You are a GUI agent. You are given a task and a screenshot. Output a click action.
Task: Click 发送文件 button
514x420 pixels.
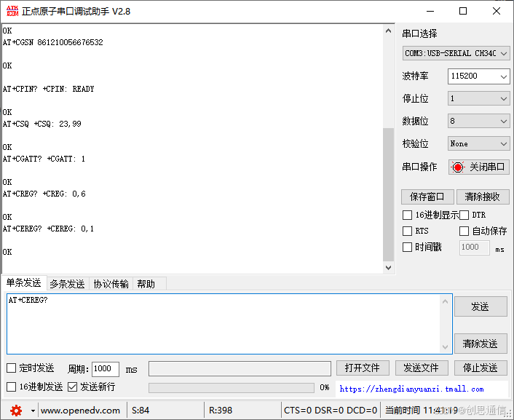422,368
